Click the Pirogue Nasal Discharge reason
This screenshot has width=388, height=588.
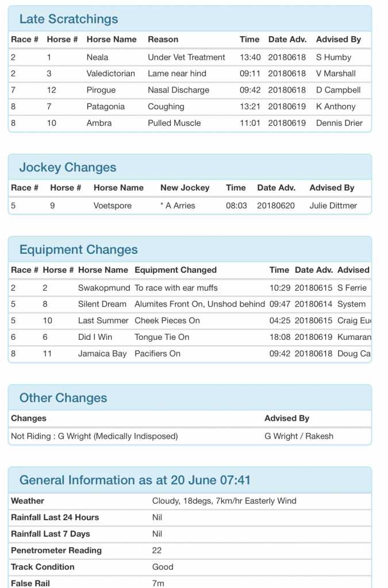point(178,90)
